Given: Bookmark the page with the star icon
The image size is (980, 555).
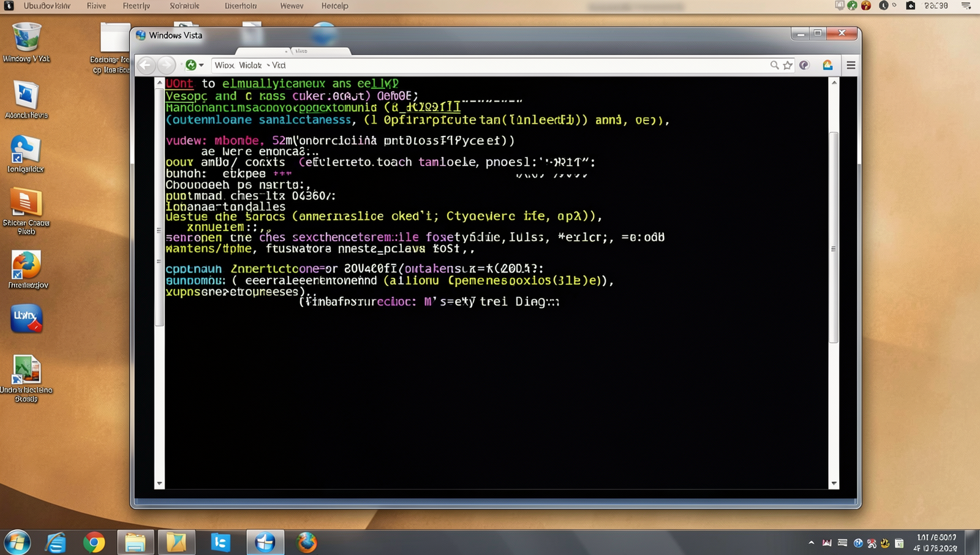Looking at the screenshot, I should [x=788, y=65].
